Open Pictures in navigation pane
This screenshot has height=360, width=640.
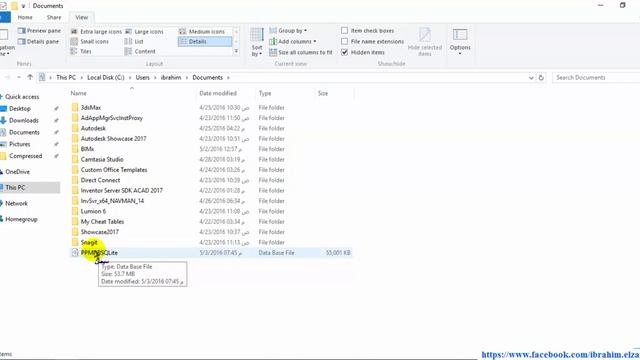pos(20,144)
